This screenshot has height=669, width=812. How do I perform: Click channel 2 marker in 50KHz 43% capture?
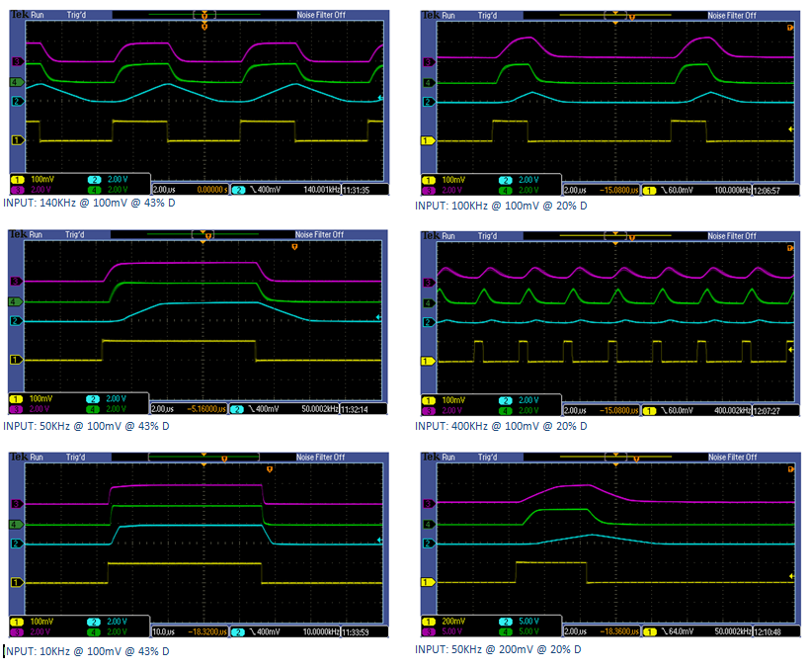pyautogui.click(x=17, y=321)
